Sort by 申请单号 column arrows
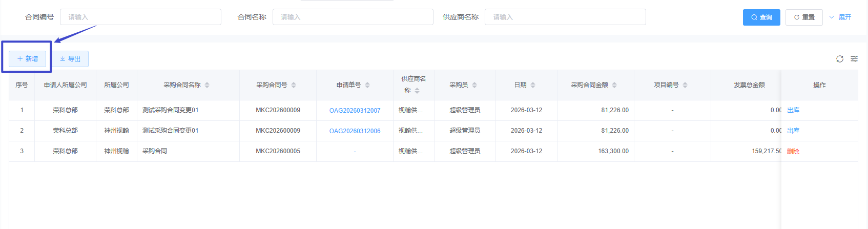868x229 pixels. [x=367, y=85]
